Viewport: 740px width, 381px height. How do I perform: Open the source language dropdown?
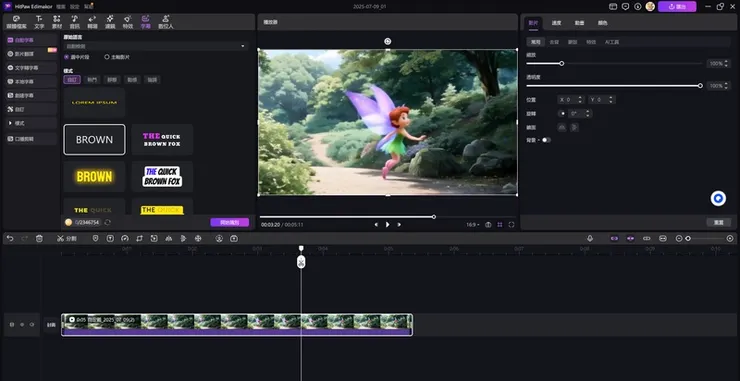point(156,46)
